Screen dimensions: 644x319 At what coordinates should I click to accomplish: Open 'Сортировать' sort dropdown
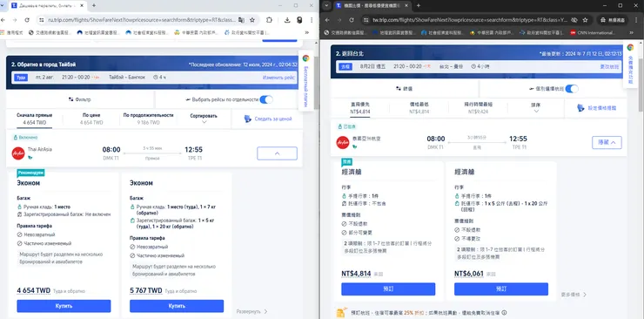(x=204, y=119)
